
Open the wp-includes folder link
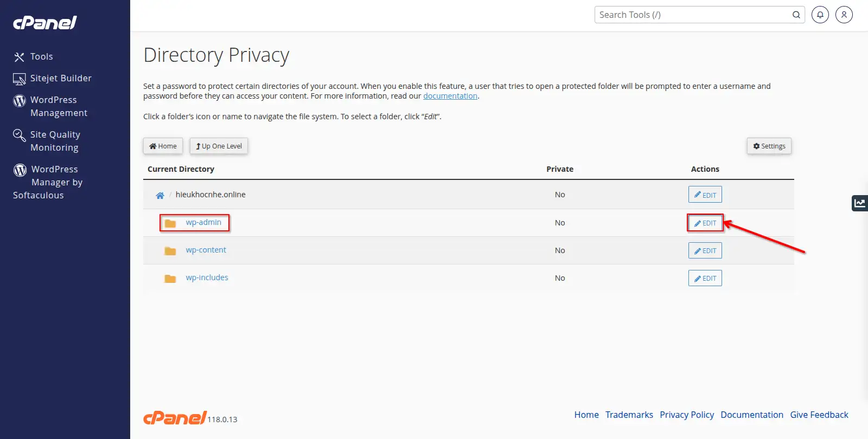tap(207, 277)
